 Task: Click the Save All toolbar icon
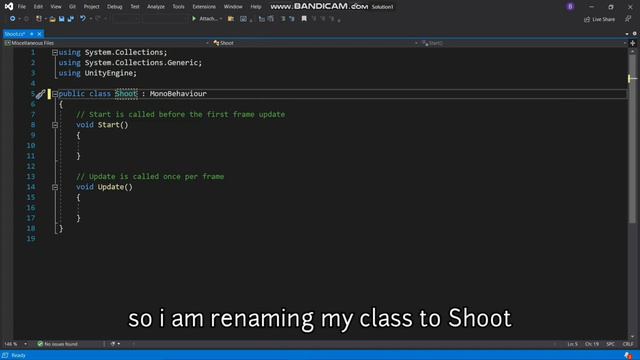[71, 19]
